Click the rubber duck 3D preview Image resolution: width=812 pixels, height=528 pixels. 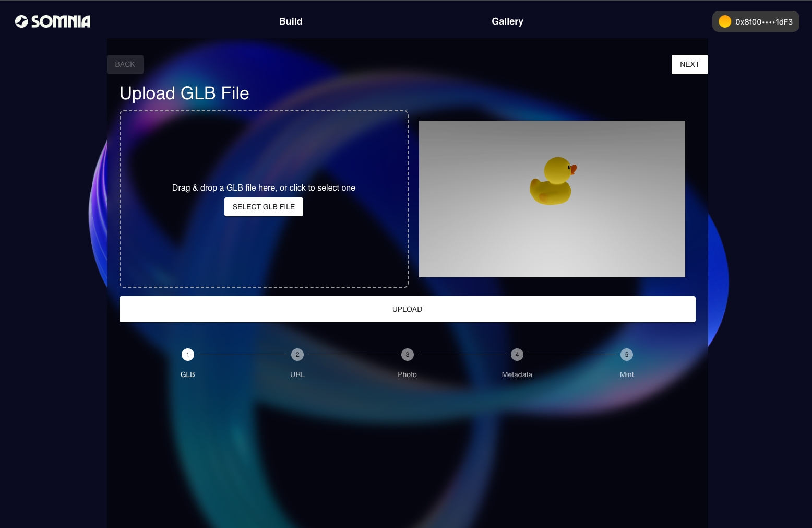pos(552,181)
